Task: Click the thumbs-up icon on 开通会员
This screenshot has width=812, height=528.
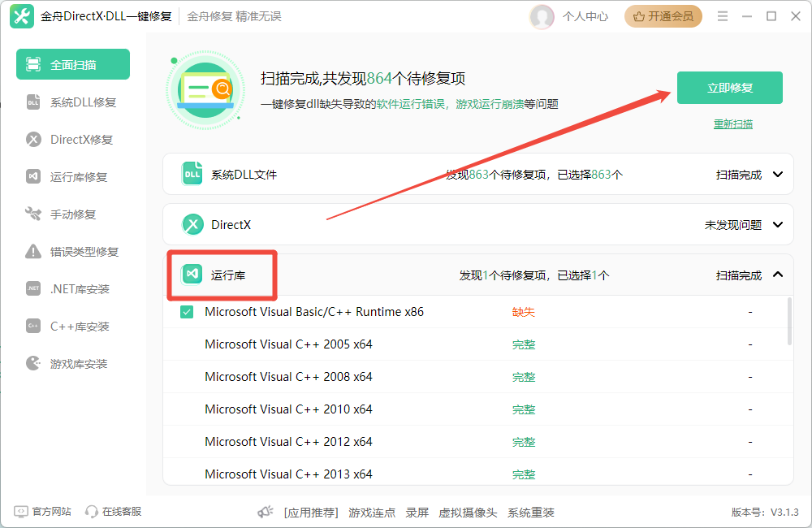Action: [x=639, y=16]
